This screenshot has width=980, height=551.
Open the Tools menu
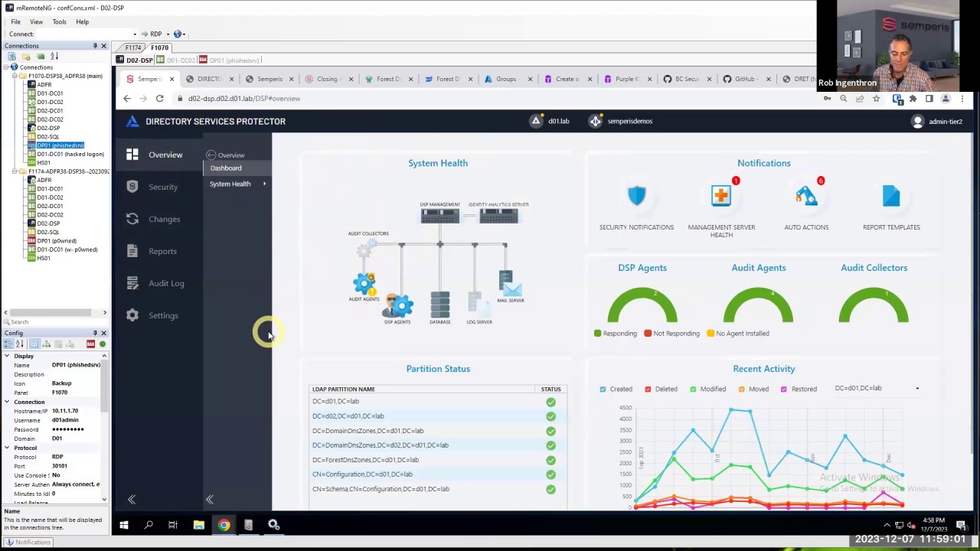coord(59,21)
